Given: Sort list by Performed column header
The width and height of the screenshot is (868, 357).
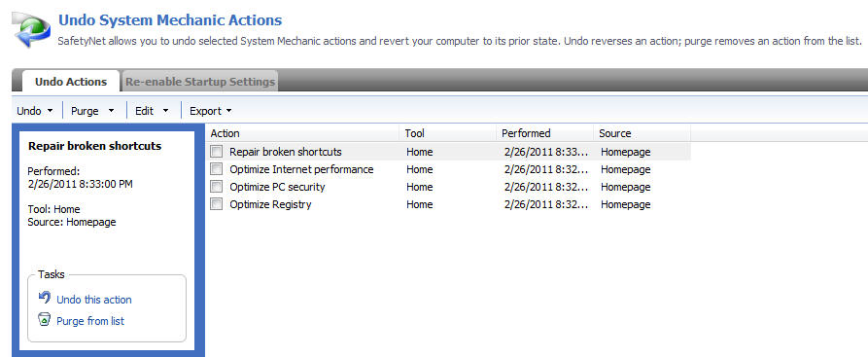Looking at the screenshot, I should (x=545, y=133).
